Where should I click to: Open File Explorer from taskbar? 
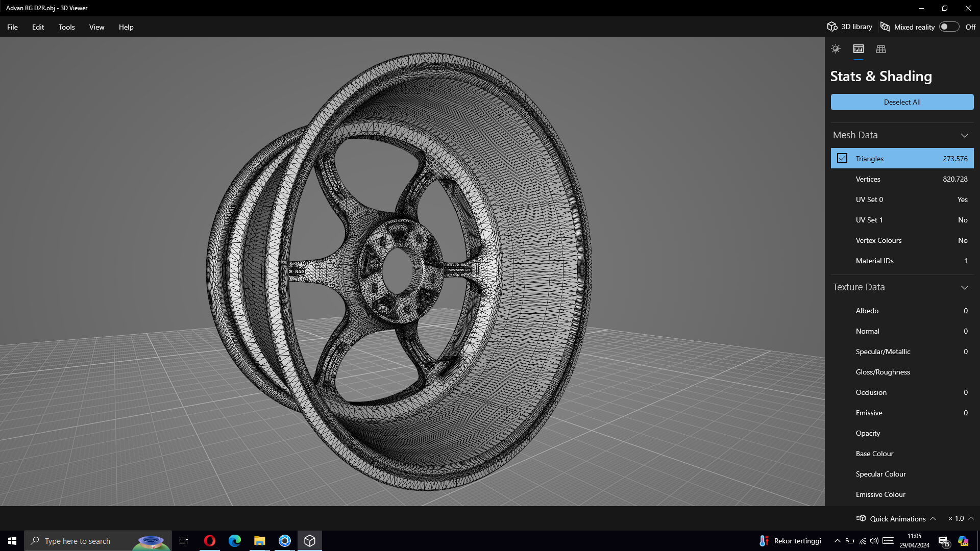point(259,541)
